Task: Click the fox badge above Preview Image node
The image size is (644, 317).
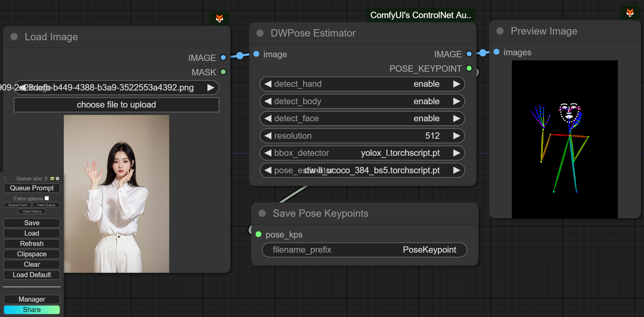Action: (x=630, y=13)
